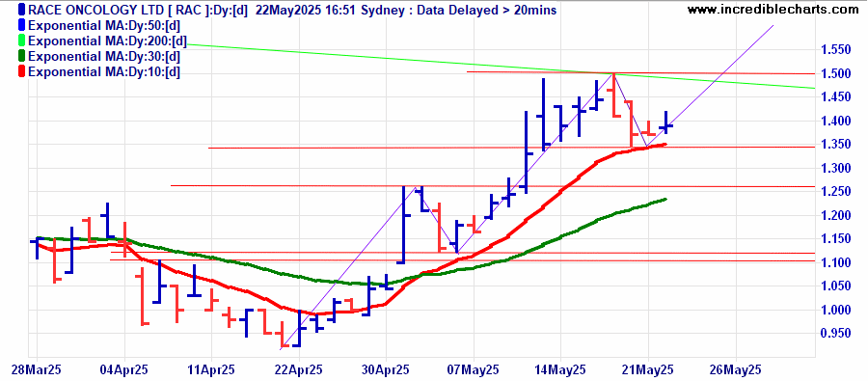Click the 1.400 price axis label
Screen dimensions: 868x381
click(835, 122)
